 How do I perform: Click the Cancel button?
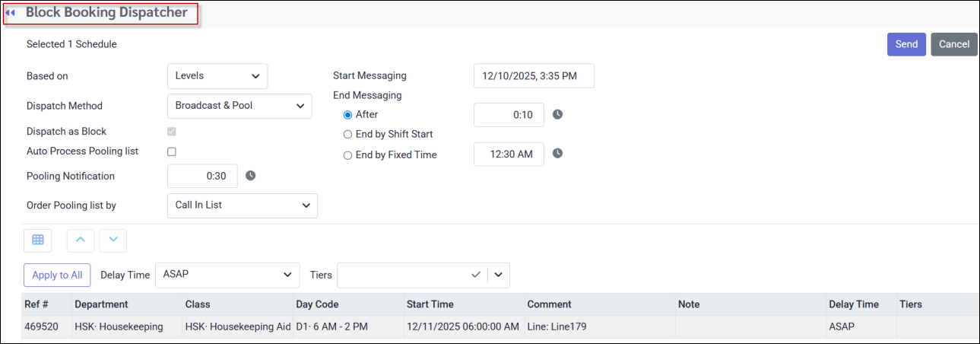coord(953,44)
